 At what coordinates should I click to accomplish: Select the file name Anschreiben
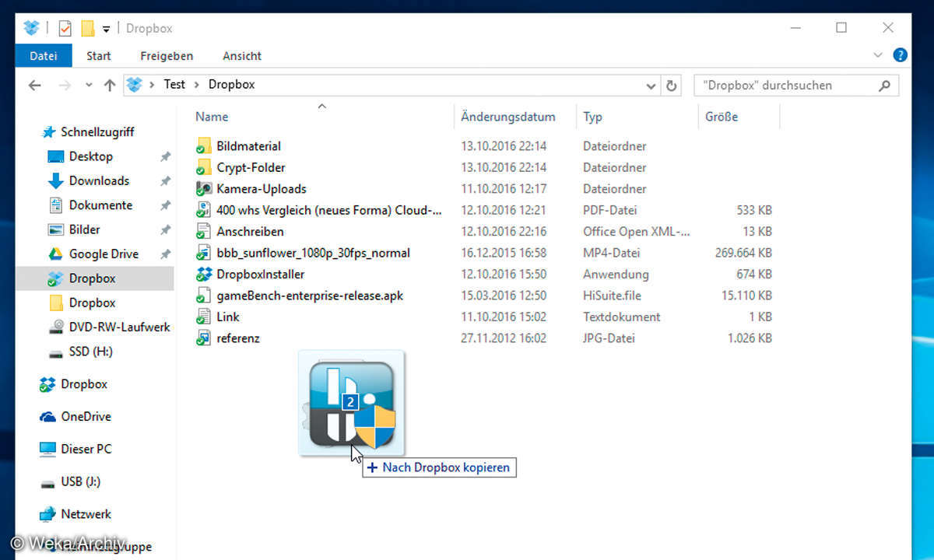coord(250,231)
